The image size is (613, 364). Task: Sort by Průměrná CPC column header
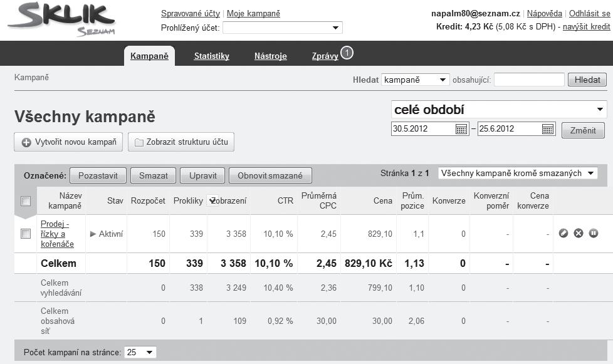pos(318,200)
